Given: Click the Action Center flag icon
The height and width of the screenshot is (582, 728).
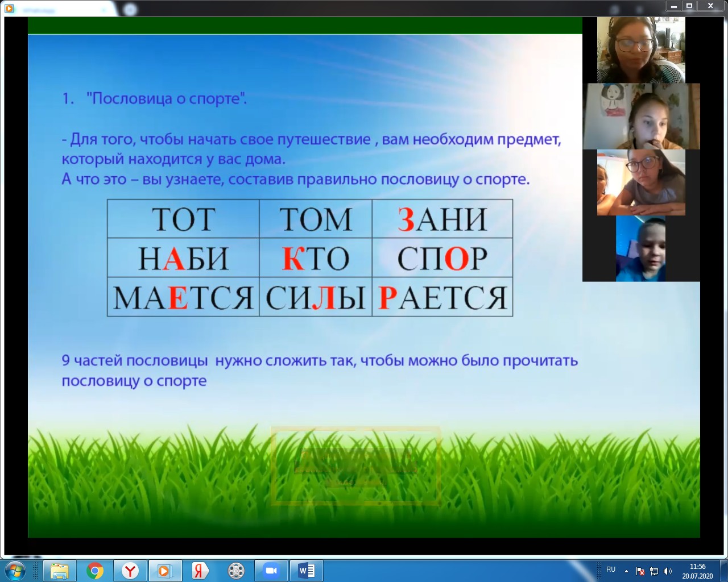Looking at the screenshot, I should coord(640,571).
